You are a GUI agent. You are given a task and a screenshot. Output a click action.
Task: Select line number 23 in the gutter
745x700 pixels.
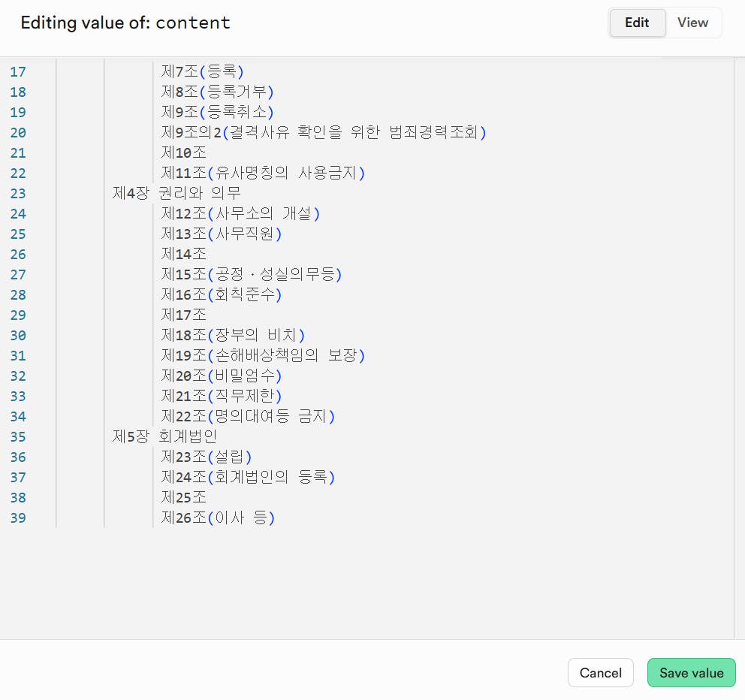point(18,194)
